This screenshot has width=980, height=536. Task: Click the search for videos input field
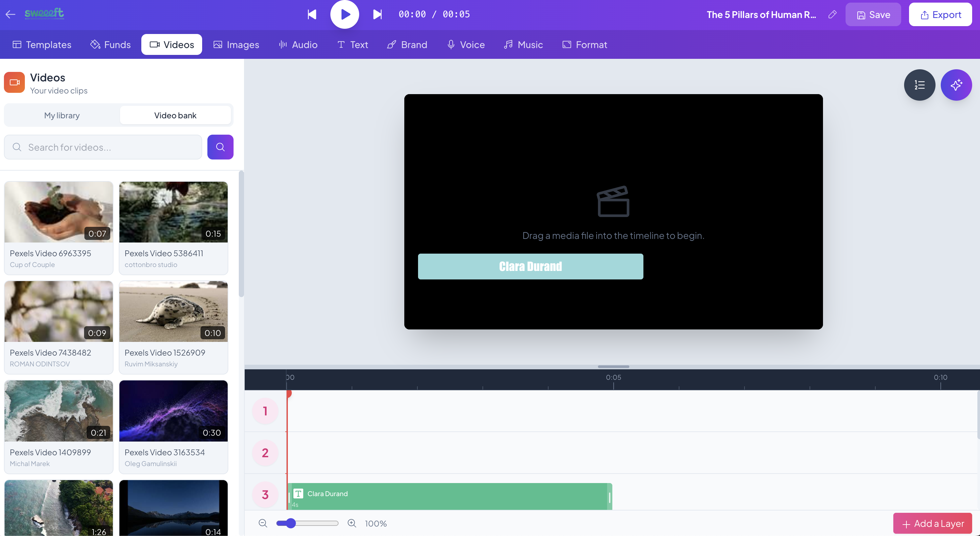pos(103,147)
